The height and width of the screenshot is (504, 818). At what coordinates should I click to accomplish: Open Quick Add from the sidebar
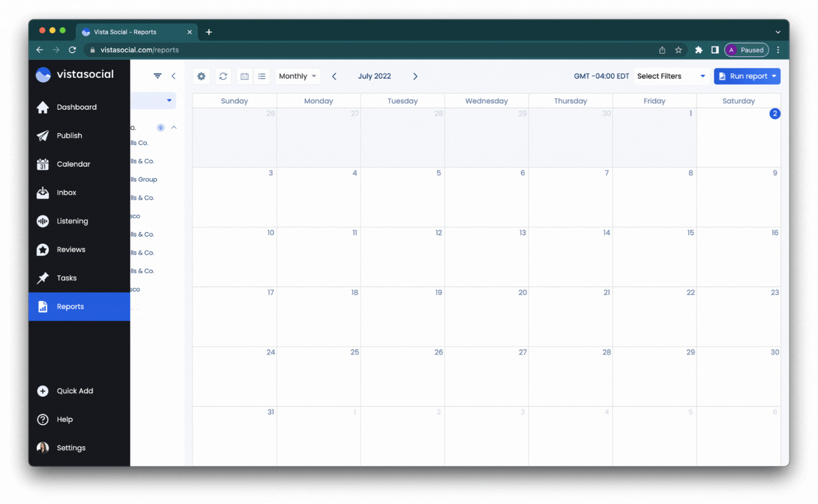tap(74, 391)
